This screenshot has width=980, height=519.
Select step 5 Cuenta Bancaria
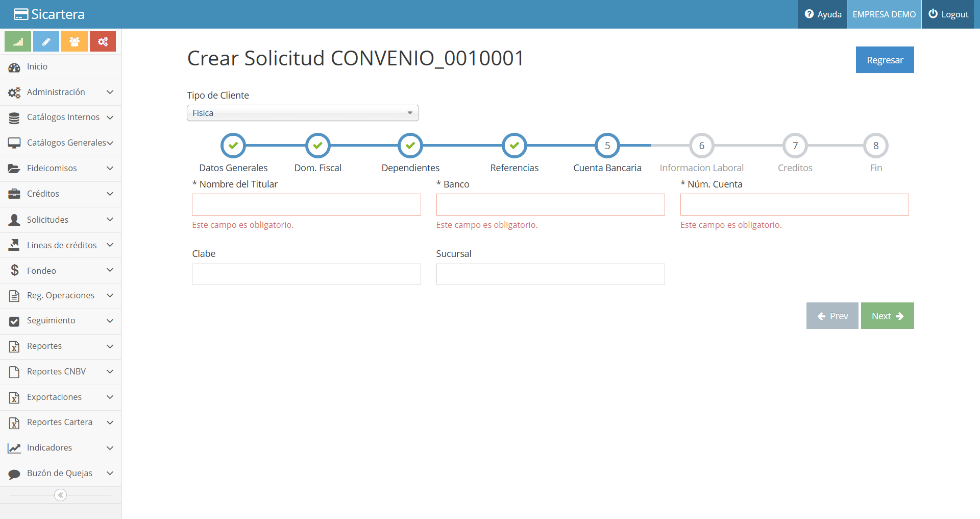607,146
